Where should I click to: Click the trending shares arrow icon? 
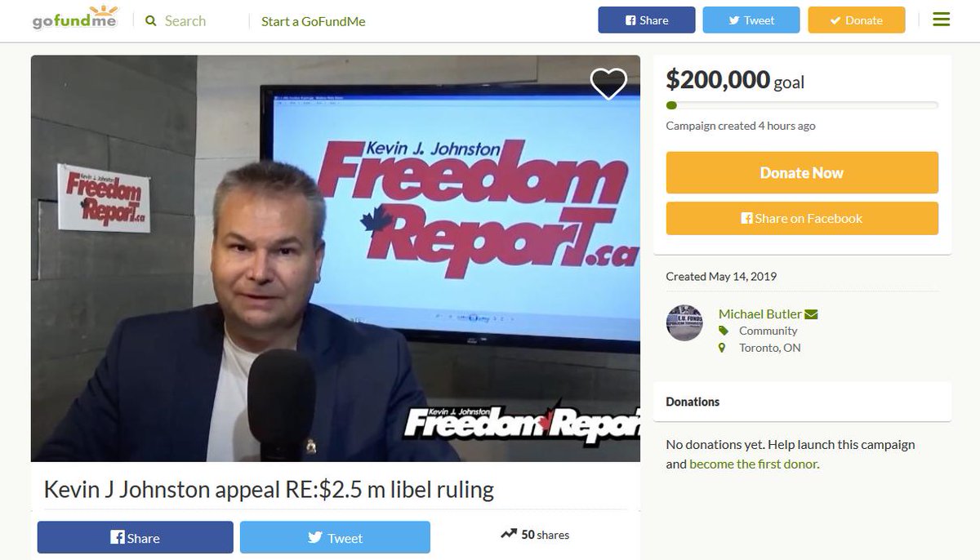(509, 535)
